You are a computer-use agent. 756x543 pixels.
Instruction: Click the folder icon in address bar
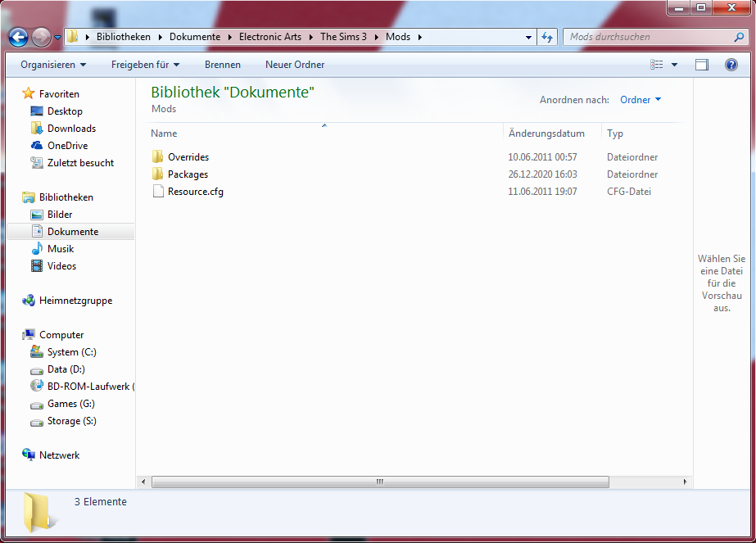(x=72, y=37)
